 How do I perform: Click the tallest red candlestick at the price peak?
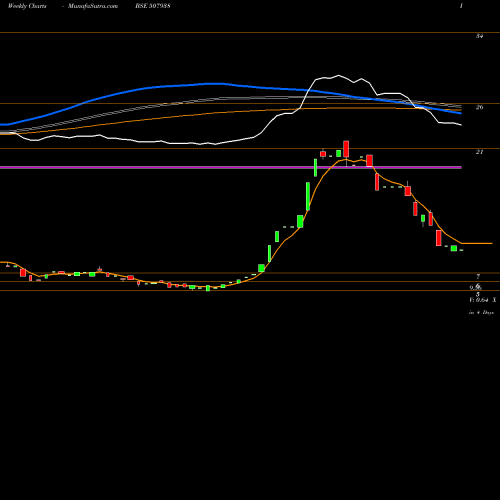pos(346,149)
